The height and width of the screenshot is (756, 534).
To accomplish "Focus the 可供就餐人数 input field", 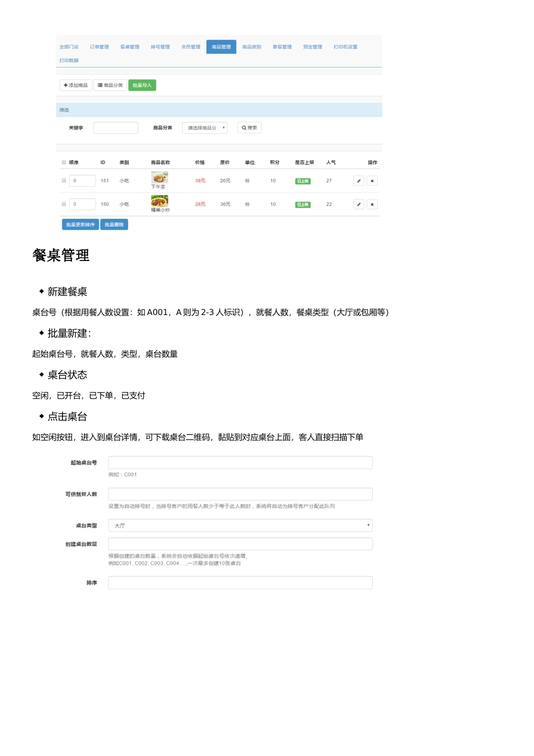I will click(240, 494).
